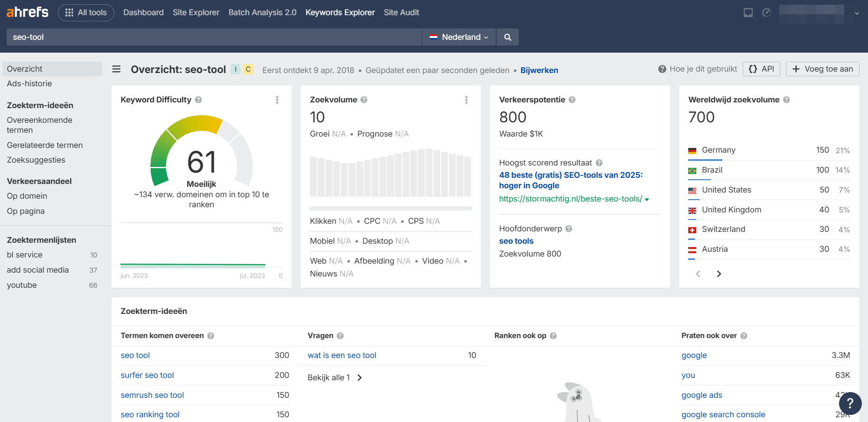Open Site Audit

point(401,12)
